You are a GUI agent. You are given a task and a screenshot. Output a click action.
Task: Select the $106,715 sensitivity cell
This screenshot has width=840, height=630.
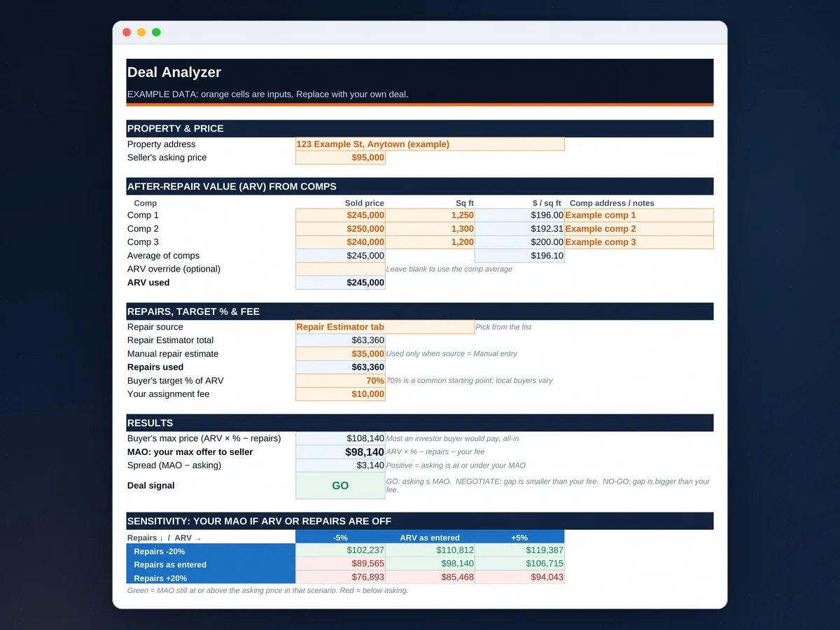(x=519, y=564)
